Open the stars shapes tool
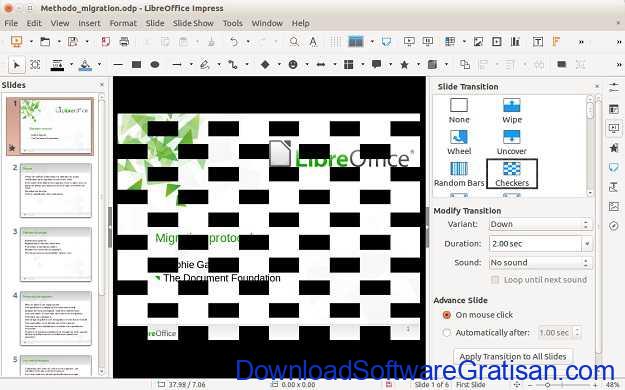This screenshot has height=390, width=625. pyautogui.click(x=404, y=64)
